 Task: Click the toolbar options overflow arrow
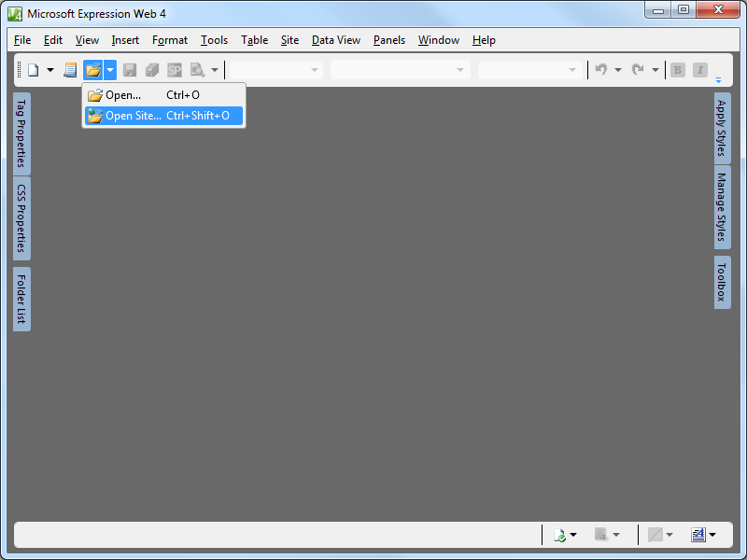click(718, 80)
